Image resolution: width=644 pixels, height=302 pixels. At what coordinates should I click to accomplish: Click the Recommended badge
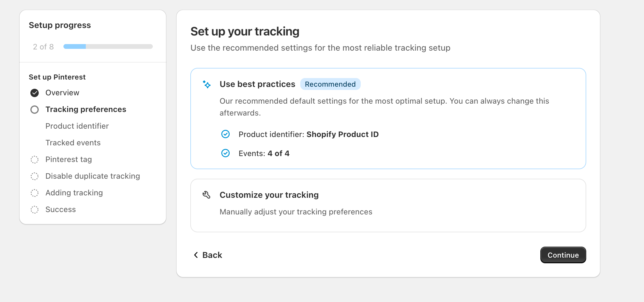tap(330, 84)
